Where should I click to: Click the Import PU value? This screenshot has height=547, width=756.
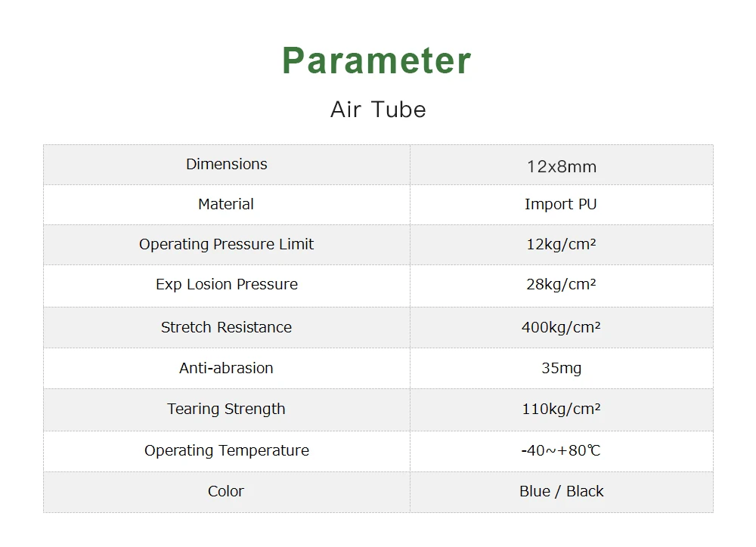click(x=561, y=204)
